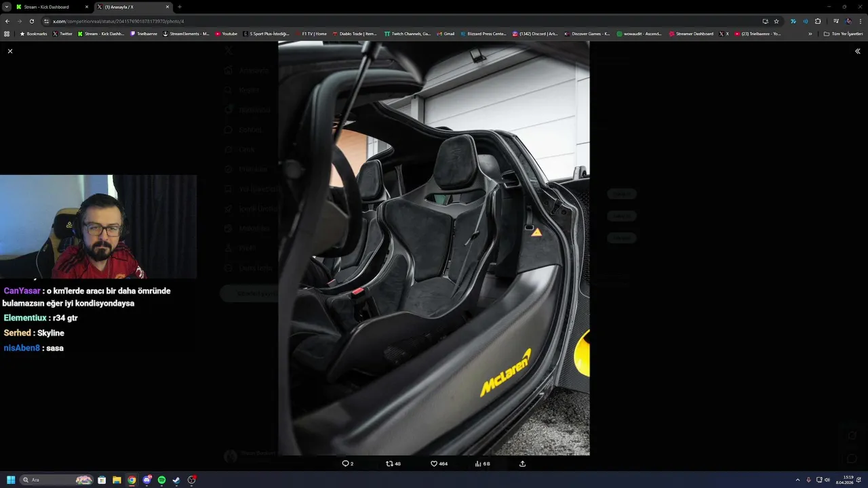Image resolution: width=868 pixels, height=488 pixels.
Task: Focus the x.com address bar
Action: coord(400,21)
